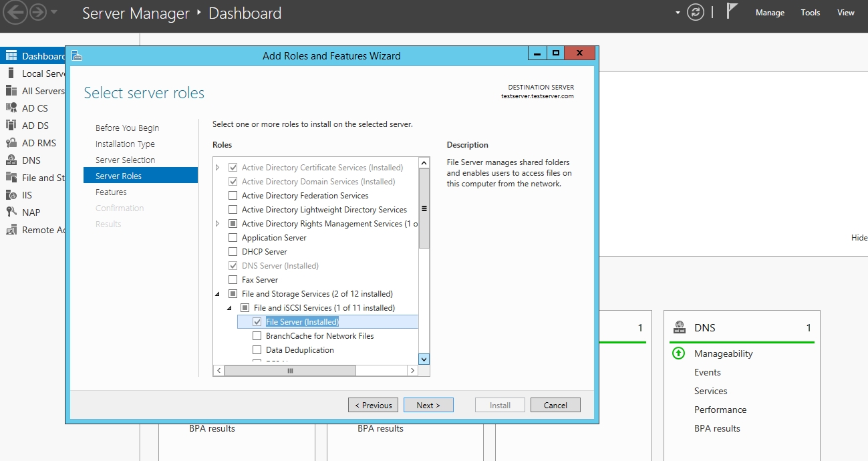Enable BranchCache for Network Files checkbox
Image resolution: width=868 pixels, height=461 pixels.
tap(257, 336)
